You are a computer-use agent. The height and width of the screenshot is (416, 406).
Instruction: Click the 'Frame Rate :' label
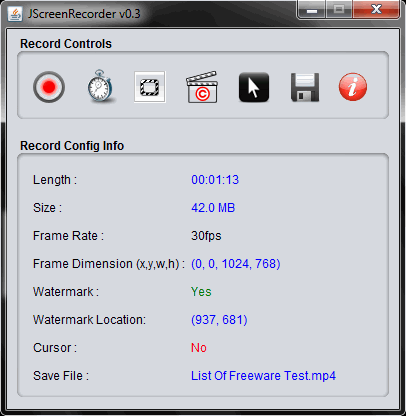pyautogui.click(x=68, y=236)
